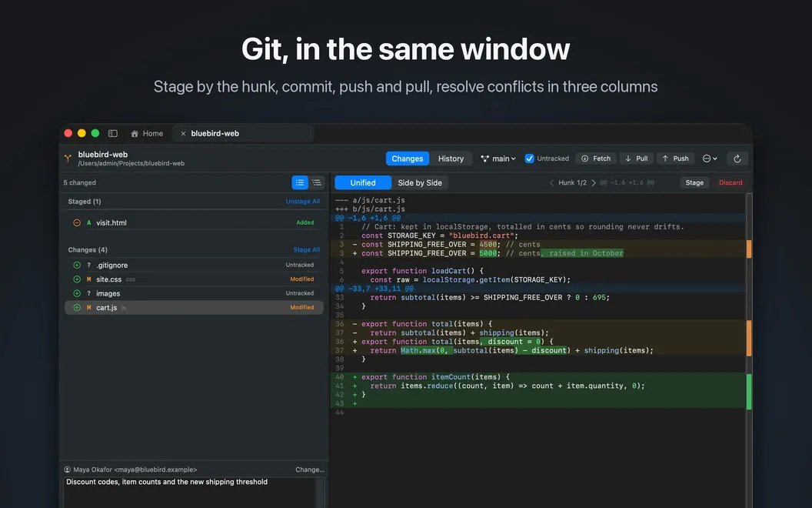Image resolution: width=812 pixels, height=508 pixels.
Task: Close the bluebird-web tab
Action: tap(183, 133)
